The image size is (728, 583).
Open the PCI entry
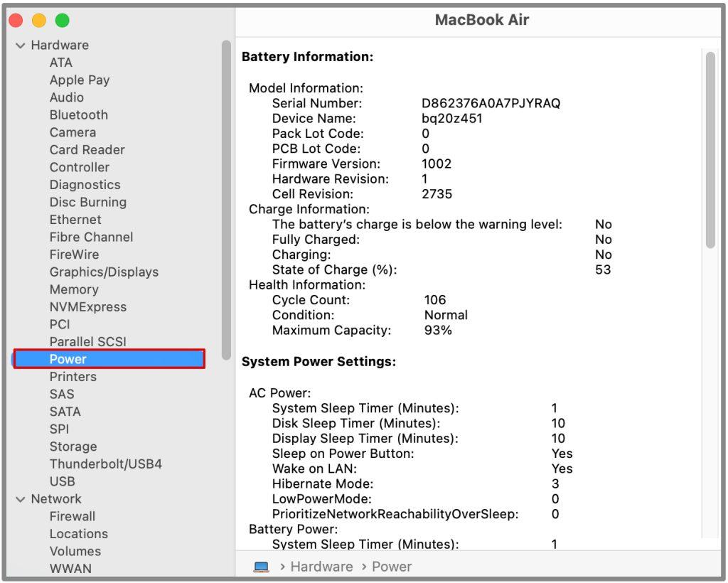coord(60,324)
